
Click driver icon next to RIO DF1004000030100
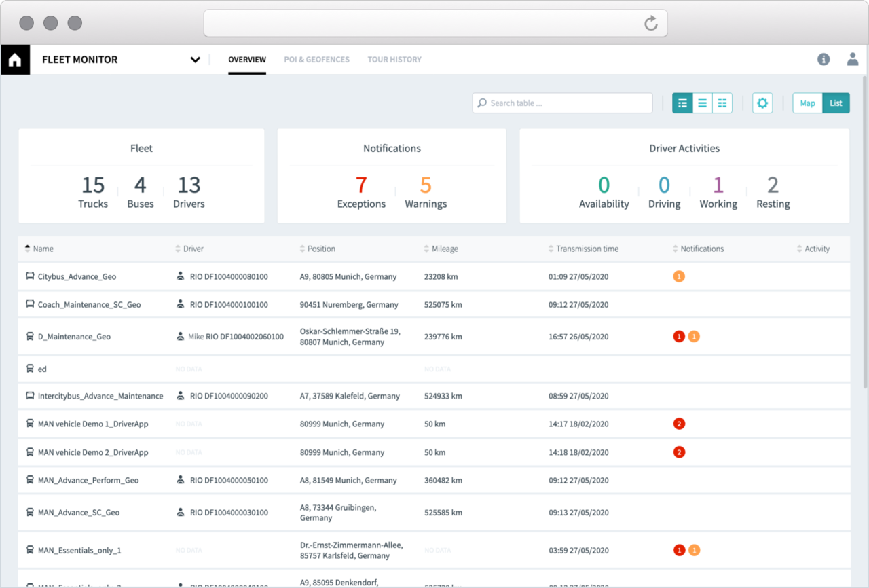181,512
